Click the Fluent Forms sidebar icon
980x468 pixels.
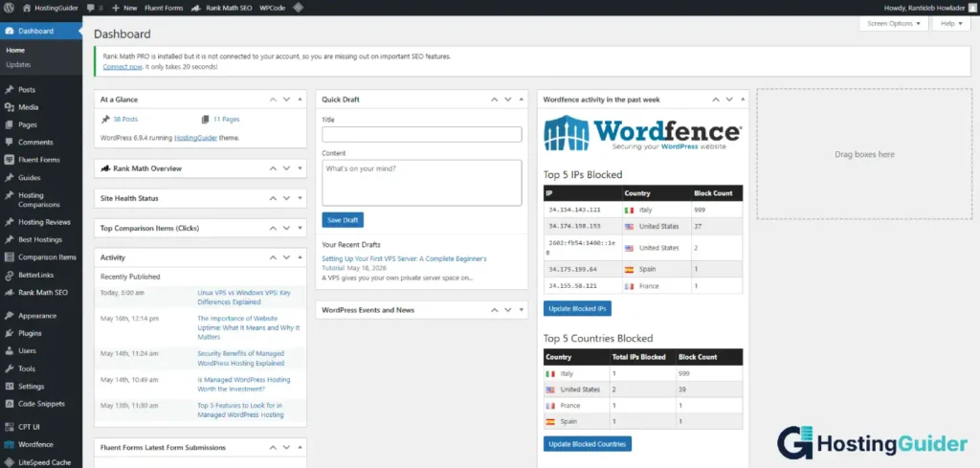[10, 159]
